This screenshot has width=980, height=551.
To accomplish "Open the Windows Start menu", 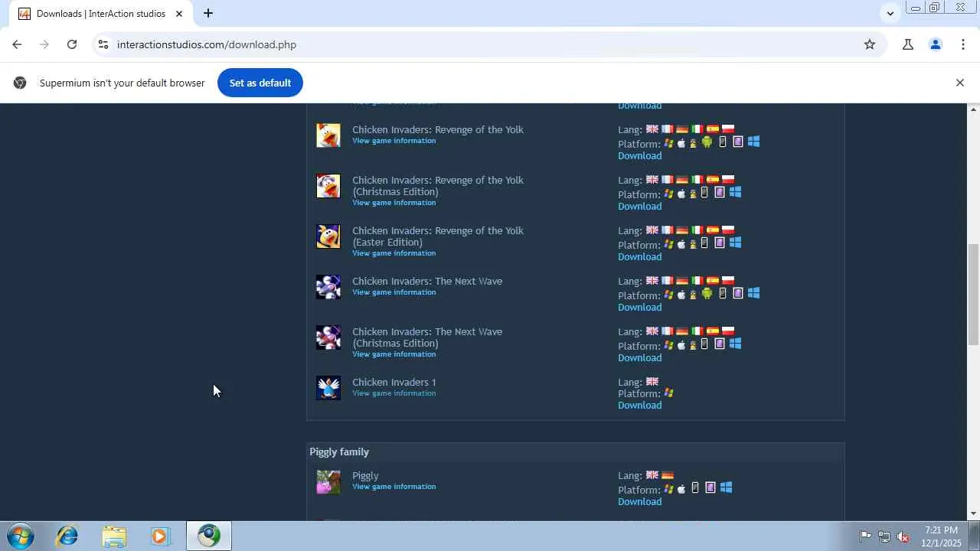I will (x=20, y=536).
